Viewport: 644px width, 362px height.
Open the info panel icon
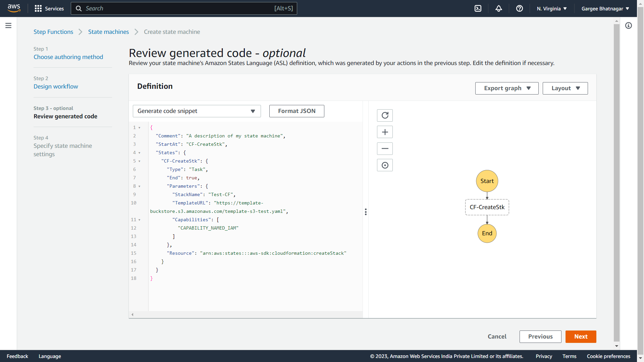pos(629,25)
